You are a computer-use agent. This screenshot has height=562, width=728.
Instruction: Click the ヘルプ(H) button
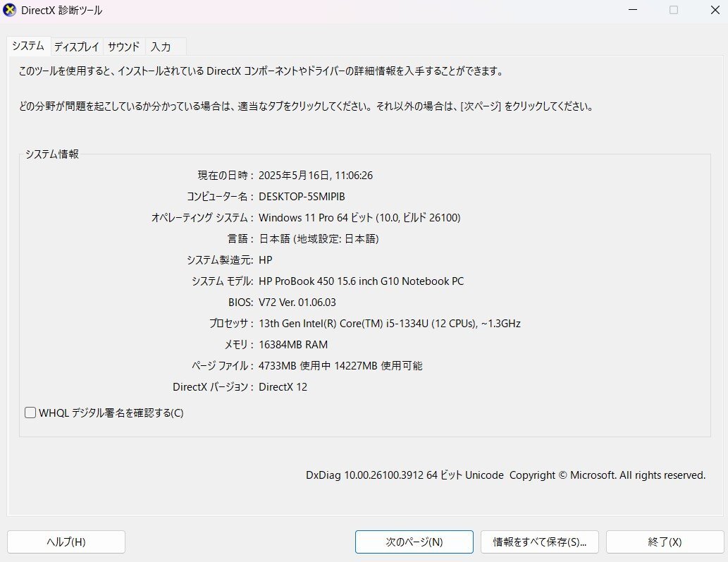coord(66,542)
